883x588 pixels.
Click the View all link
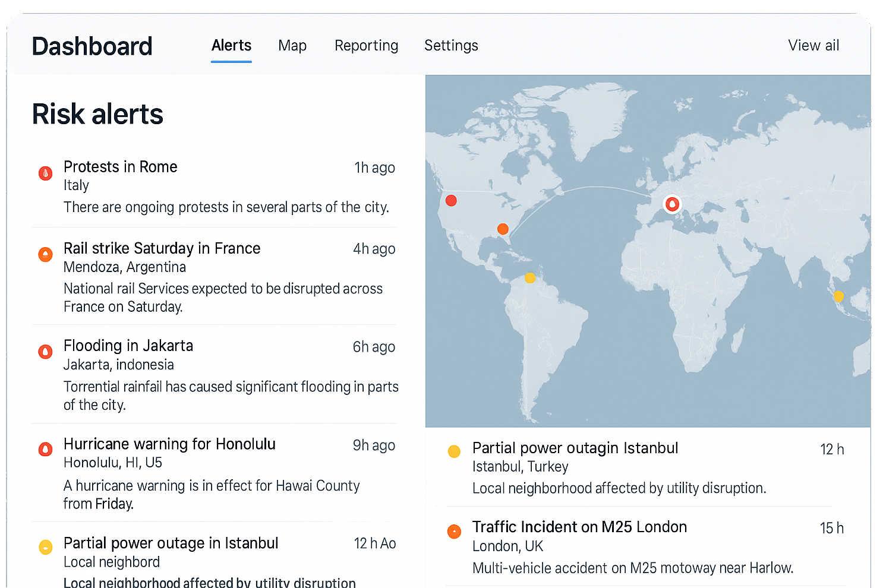tap(813, 46)
